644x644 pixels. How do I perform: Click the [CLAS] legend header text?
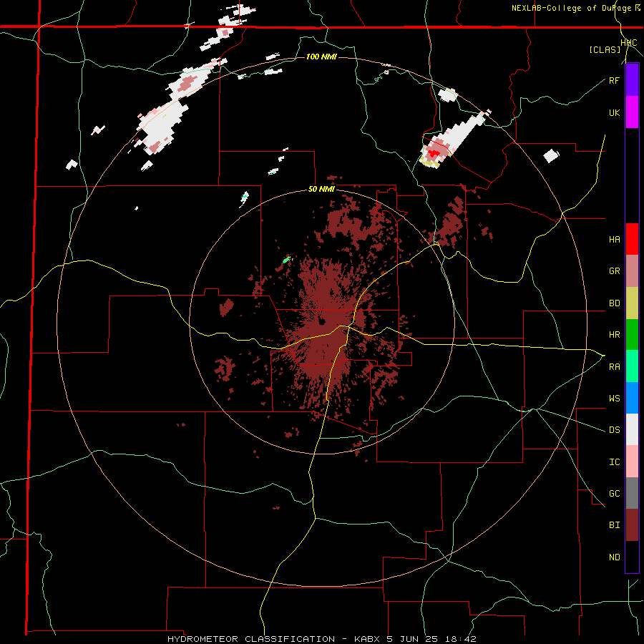pos(605,49)
